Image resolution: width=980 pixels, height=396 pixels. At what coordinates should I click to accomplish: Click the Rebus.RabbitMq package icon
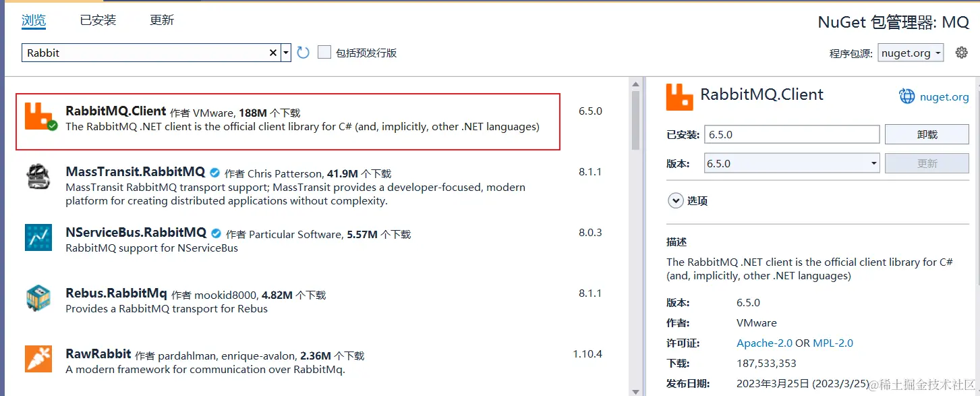38,298
